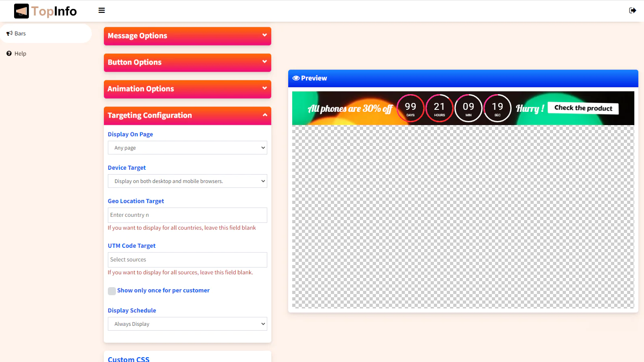Open the Device Target dropdown
Image resolution: width=644 pixels, height=362 pixels.
tap(187, 181)
